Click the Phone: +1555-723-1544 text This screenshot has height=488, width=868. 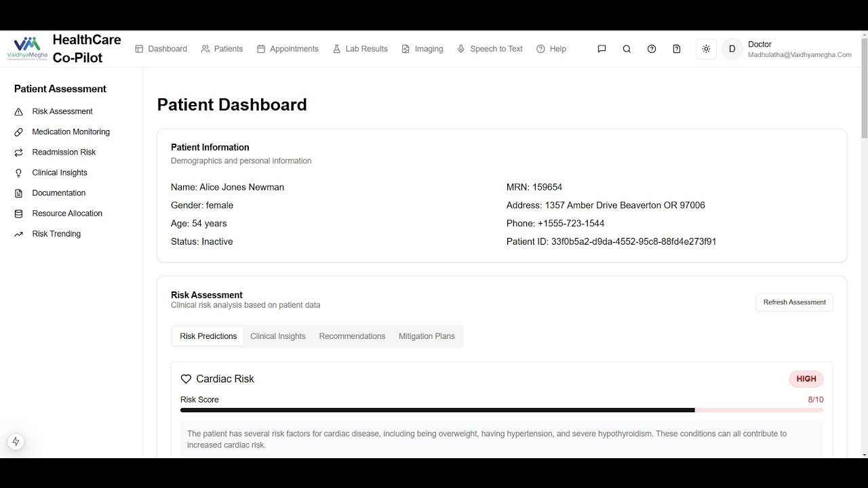[x=555, y=224]
